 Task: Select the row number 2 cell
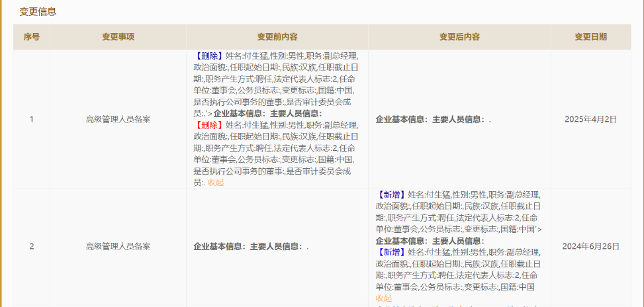click(31, 247)
